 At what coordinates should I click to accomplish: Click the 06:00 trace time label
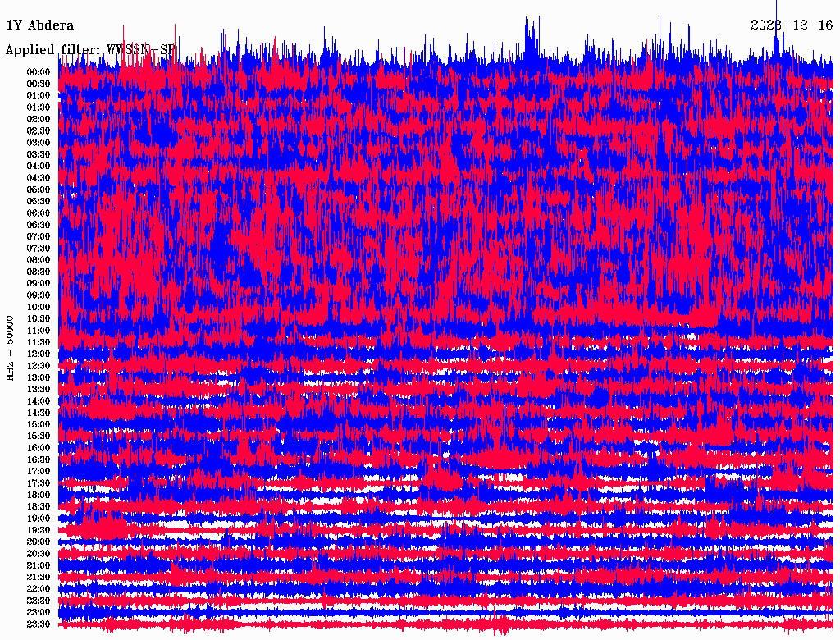point(39,213)
